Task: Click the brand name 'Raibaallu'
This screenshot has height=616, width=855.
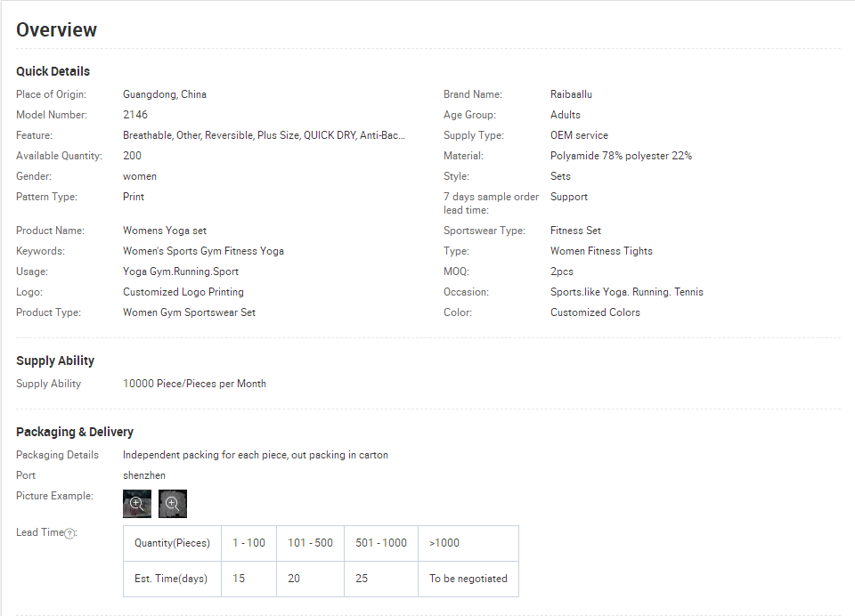Action: tap(571, 94)
